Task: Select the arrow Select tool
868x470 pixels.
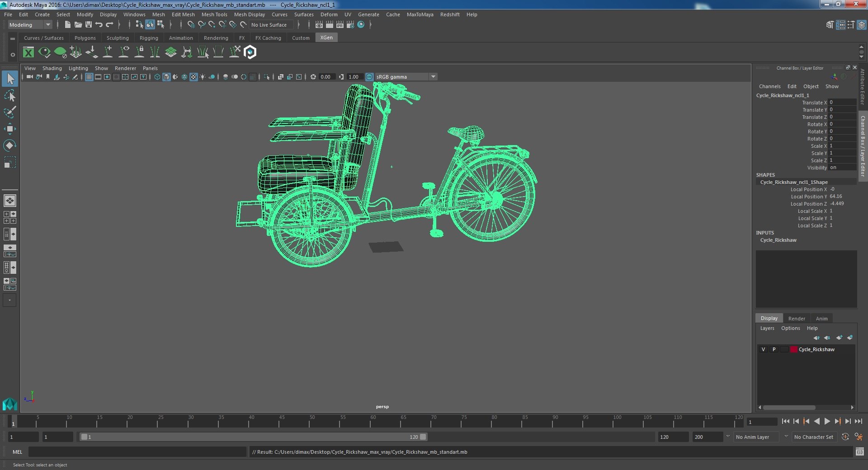Action: (9, 79)
